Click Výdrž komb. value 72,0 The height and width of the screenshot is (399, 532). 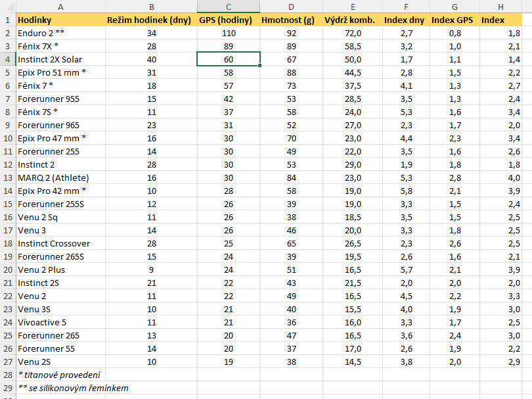click(353, 34)
